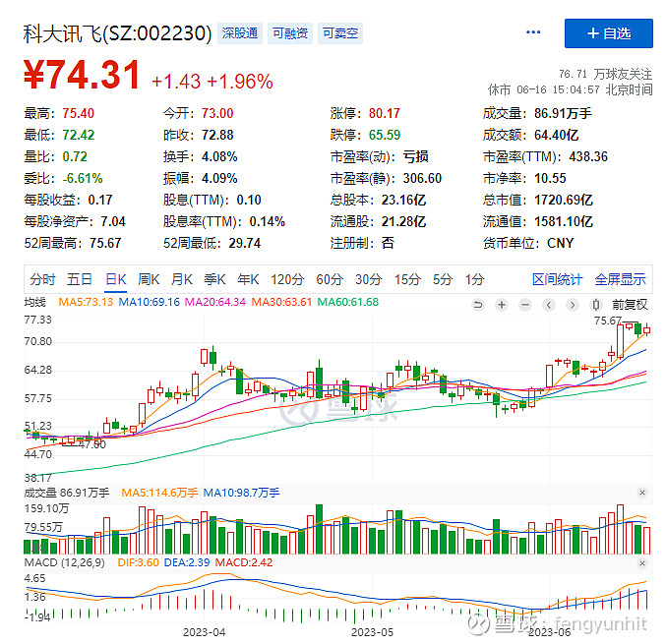This screenshot has height=644, width=666.
Task: Click the 市盈率(TTM) value 438.36
Action: pyautogui.click(x=588, y=156)
